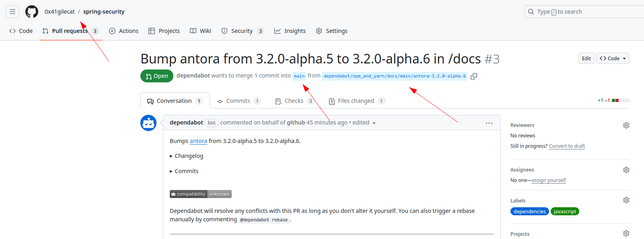This screenshot has width=644, height=239.
Task: Click the antora package link
Action: [198, 141]
